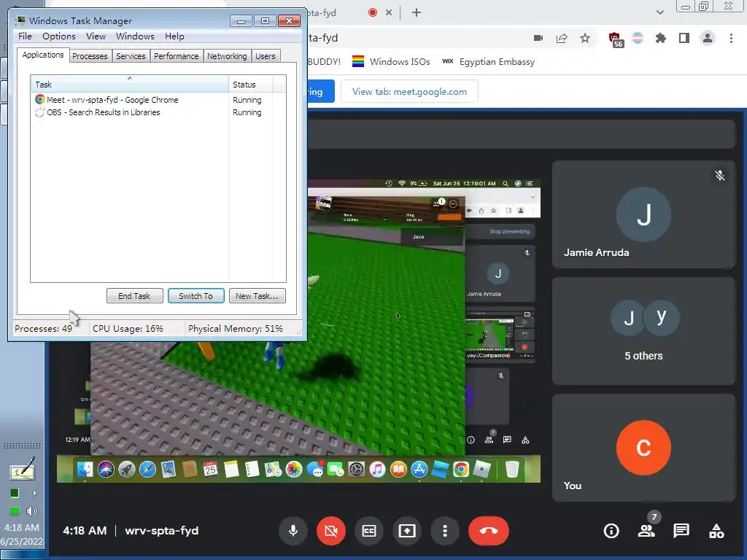The width and height of the screenshot is (747, 560).
Task: Click the App Store icon in shared dock
Action: 419,469
